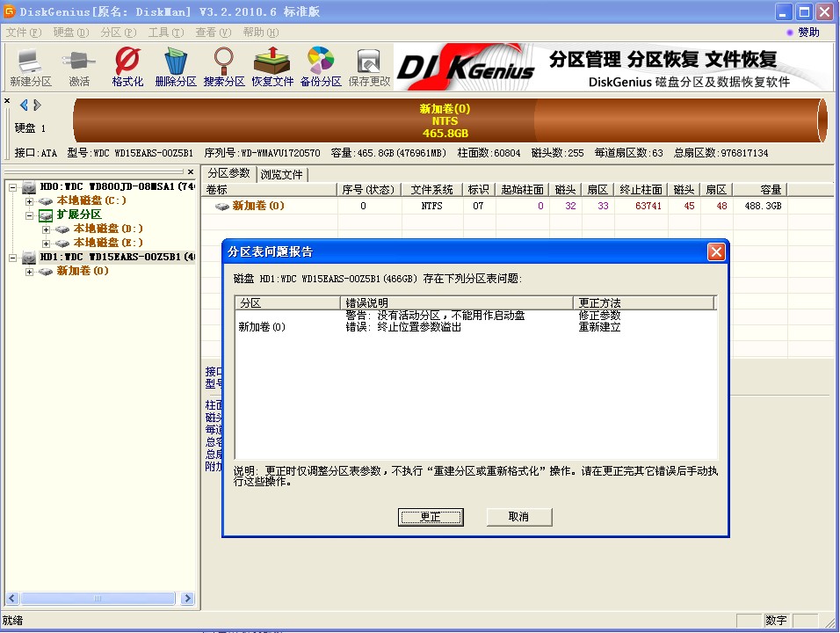The height and width of the screenshot is (633, 840).
Task: Close the 分区表问题报告 dialog
Action: [716, 252]
